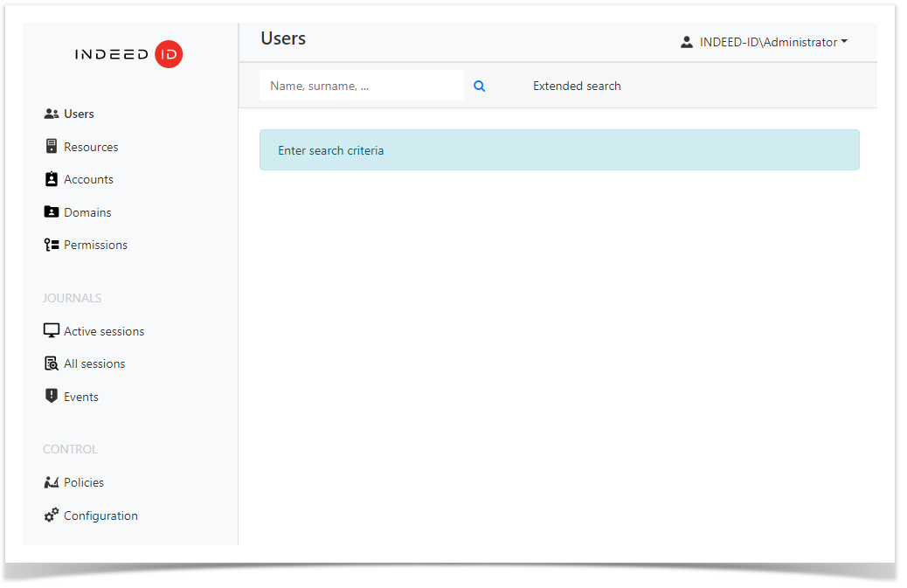Open All sessions via its magnifier-document icon
Screen dimensions: 907x588
click(x=50, y=363)
